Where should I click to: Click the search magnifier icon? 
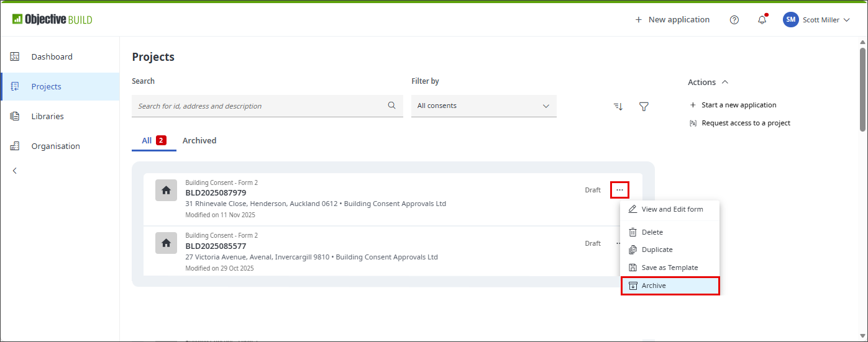[391, 106]
